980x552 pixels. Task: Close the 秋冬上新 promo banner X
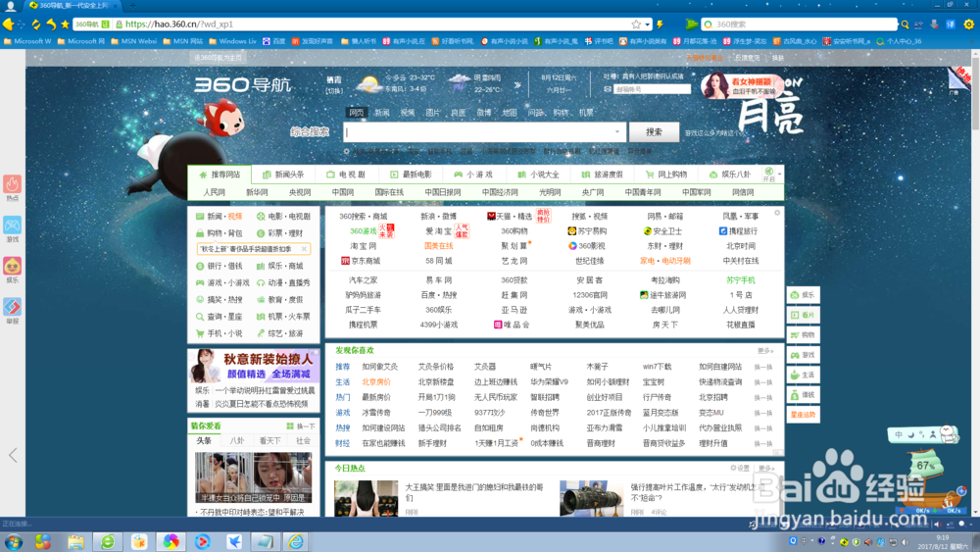[305, 249]
